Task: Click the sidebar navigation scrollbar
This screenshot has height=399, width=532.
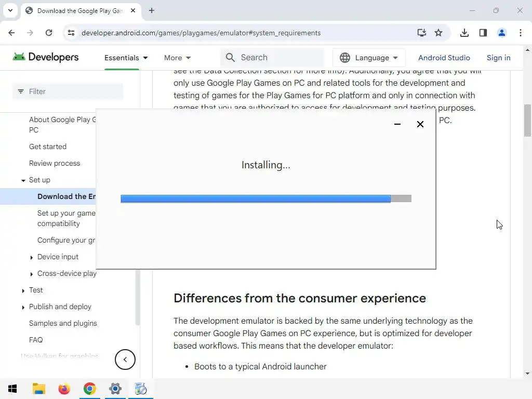Action: coord(137,298)
